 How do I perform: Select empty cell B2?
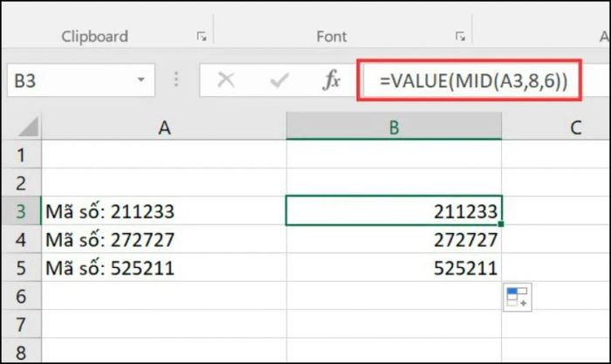pos(394,182)
